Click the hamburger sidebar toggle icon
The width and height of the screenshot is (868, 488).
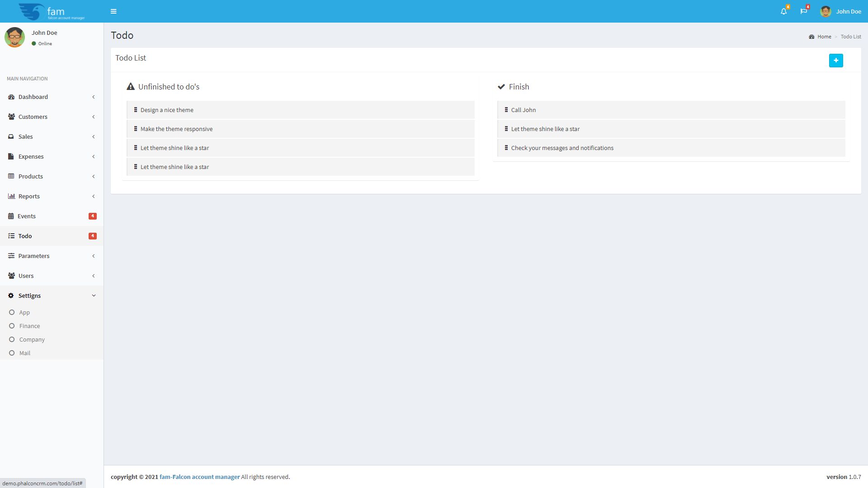pyautogui.click(x=113, y=11)
